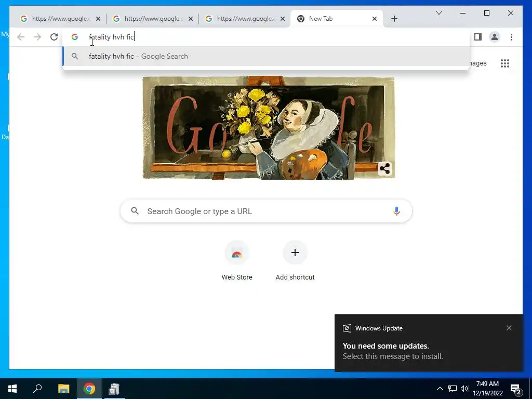Screen dimensions: 532x399
Task: Click the Chrome taskbar icon
Action: click(89, 389)
